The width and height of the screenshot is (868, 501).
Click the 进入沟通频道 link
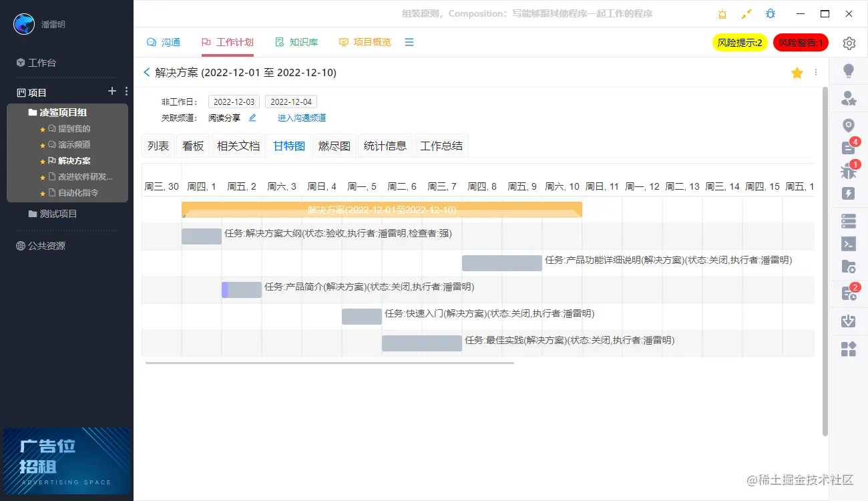pos(302,118)
